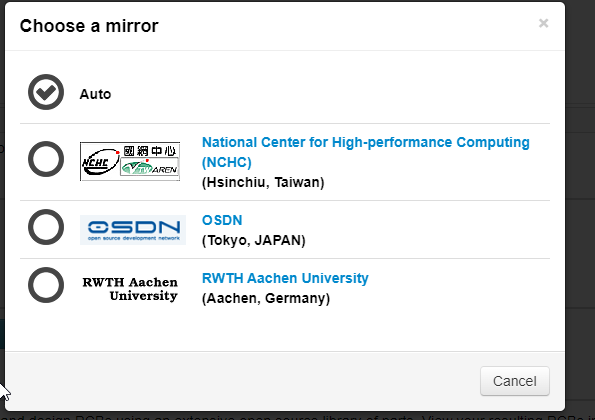595x420 pixels.
Task: Close the dialog with the X icon
Action: 543,24
